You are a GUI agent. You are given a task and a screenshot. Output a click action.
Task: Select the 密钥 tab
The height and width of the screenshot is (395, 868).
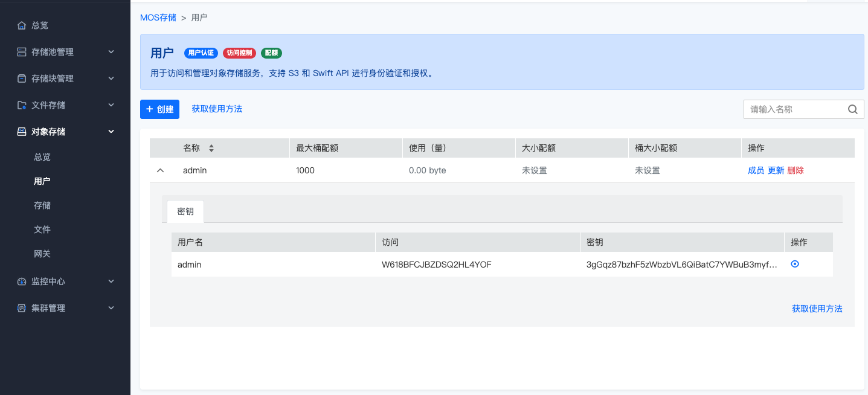185,211
